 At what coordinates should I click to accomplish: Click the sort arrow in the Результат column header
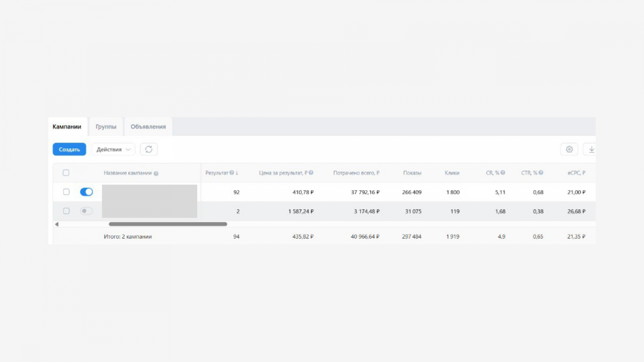coord(237,173)
